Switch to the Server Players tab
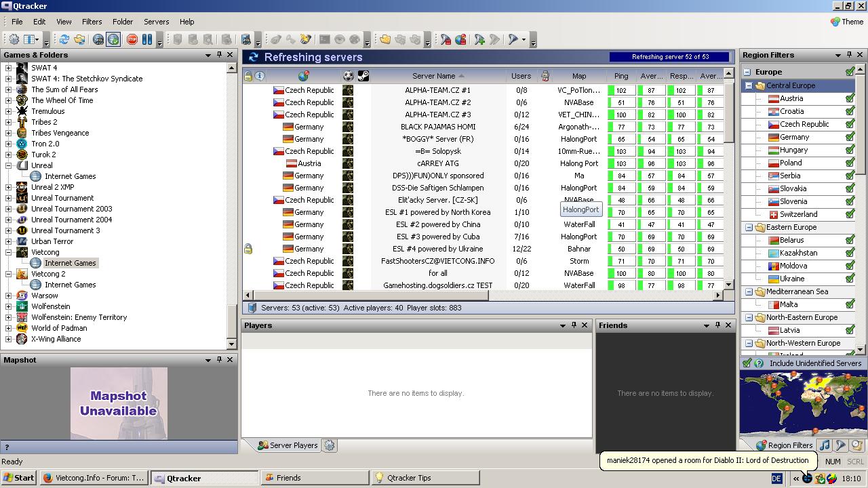Screen dimensions: 868x488 pyautogui.click(x=287, y=445)
